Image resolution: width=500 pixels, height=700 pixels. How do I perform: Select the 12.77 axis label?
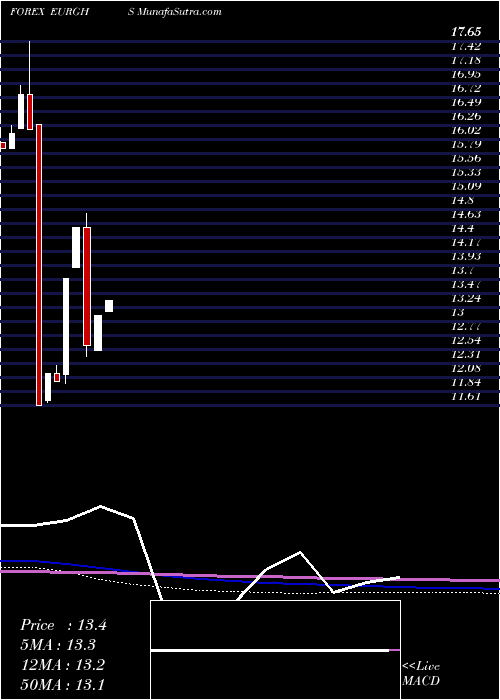click(x=466, y=326)
